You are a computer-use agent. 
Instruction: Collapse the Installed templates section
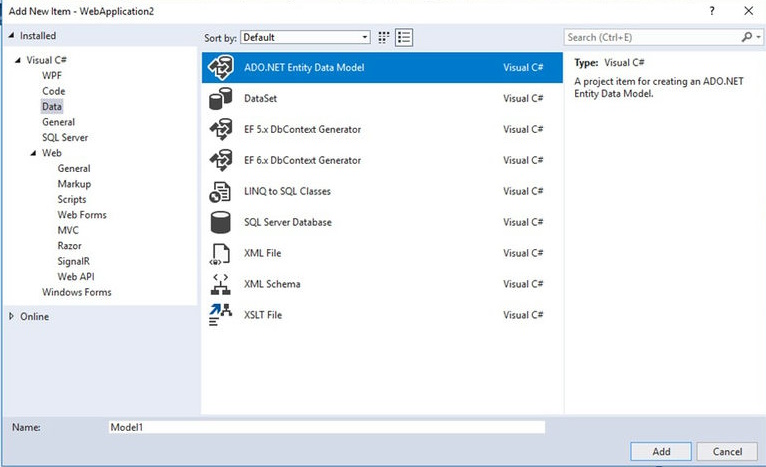11,36
